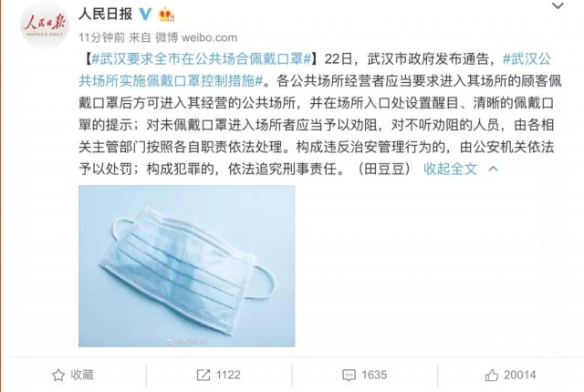Click the repost share arrow icon
Image resolution: width=584 pixels, height=392 pixels.
(203, 375)
